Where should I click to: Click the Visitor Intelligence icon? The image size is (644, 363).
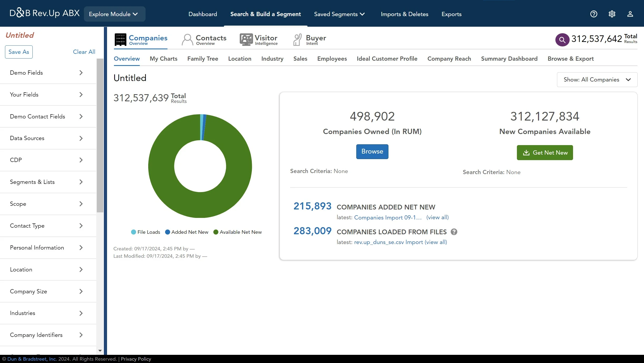[x=246, y=40]
